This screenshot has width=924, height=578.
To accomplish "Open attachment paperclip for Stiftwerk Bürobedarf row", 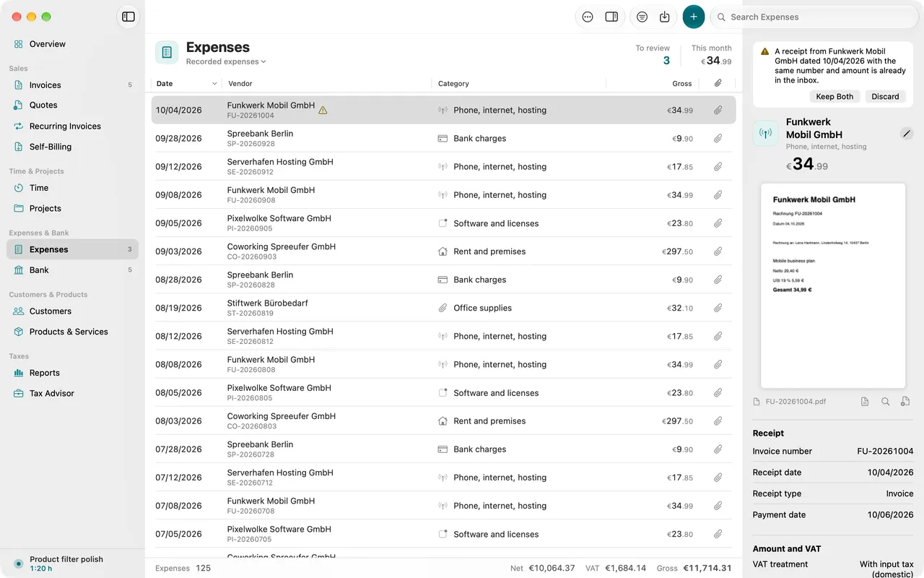I will [718, 308].
